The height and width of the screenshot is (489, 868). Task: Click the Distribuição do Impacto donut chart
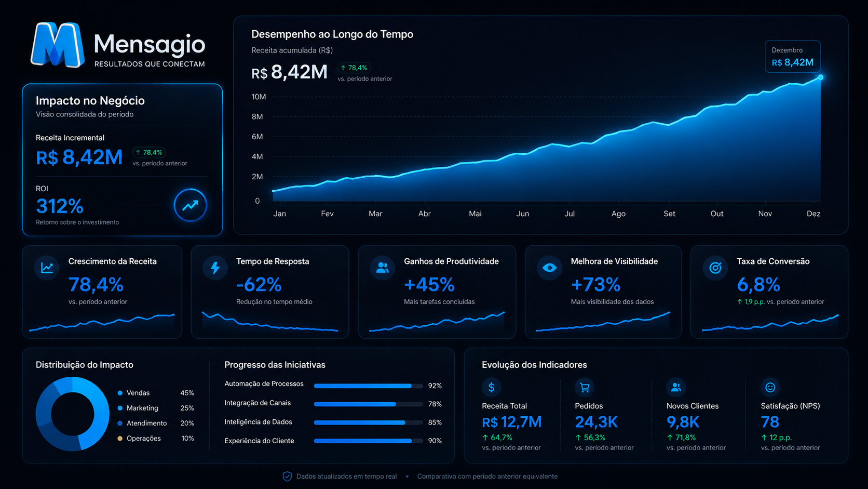point(73,414)
